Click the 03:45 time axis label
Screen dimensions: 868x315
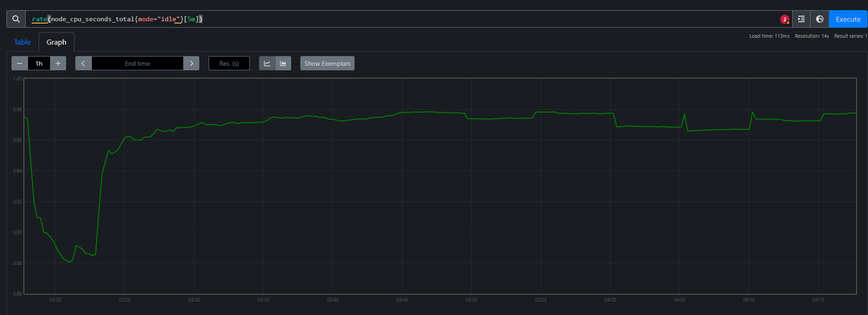[x=402, y=299]
